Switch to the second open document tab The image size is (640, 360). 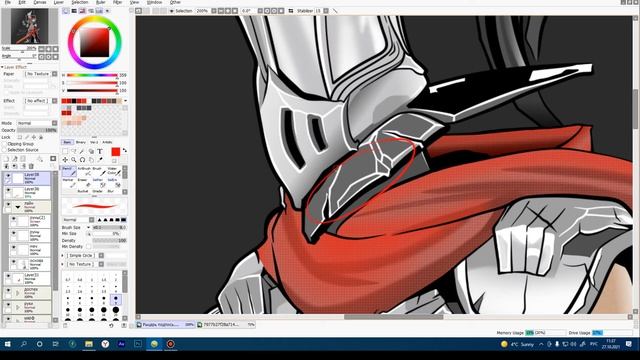226,324
